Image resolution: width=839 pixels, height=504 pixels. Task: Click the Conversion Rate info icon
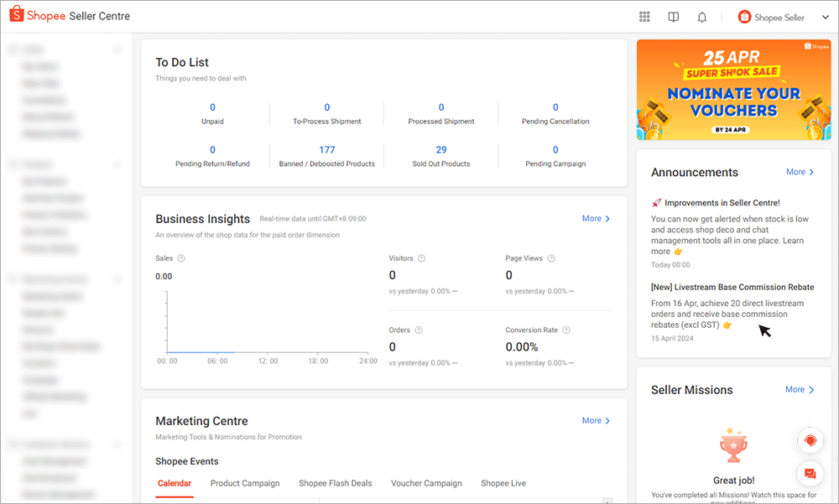[x=567, y=330]
